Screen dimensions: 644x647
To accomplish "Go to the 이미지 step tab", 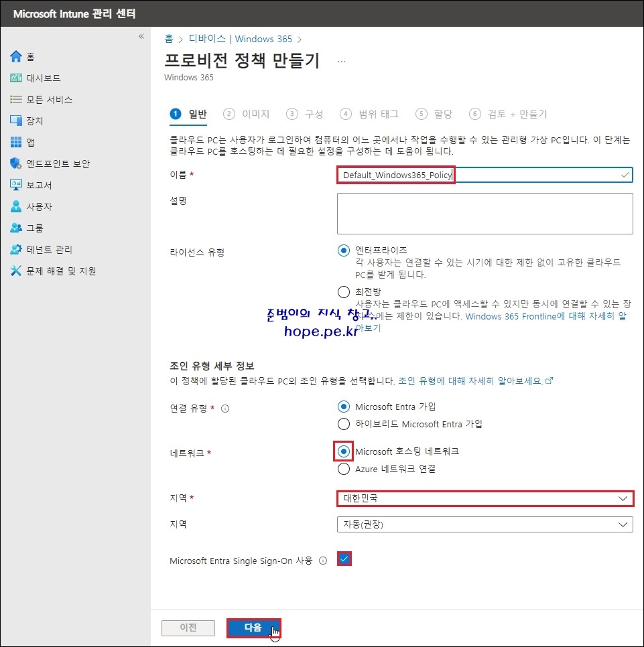I will tap(247, 114).
